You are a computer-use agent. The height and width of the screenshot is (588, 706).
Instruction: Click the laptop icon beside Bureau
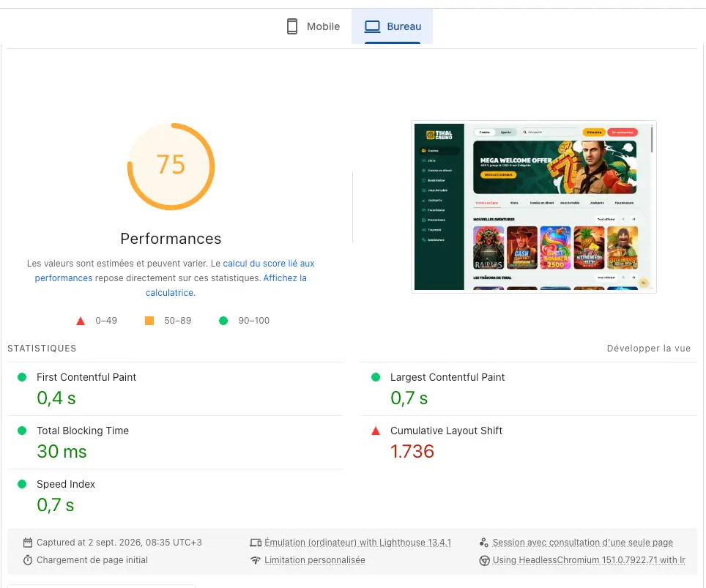pyautogui.click(x=372, y=26)
